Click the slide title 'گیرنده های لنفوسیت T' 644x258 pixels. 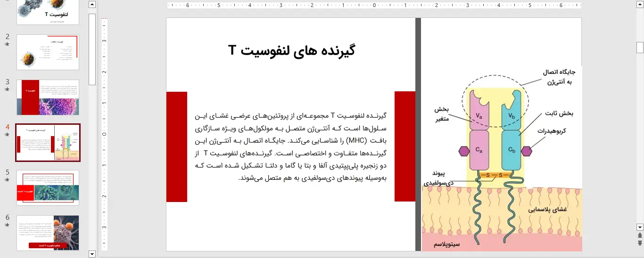291,50
